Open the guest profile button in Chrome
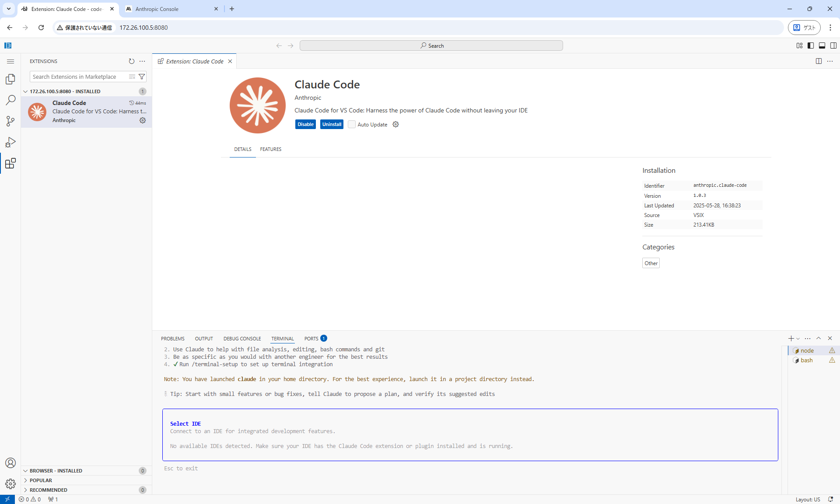This screenshot has height=504, width=840. pos(805,28)
